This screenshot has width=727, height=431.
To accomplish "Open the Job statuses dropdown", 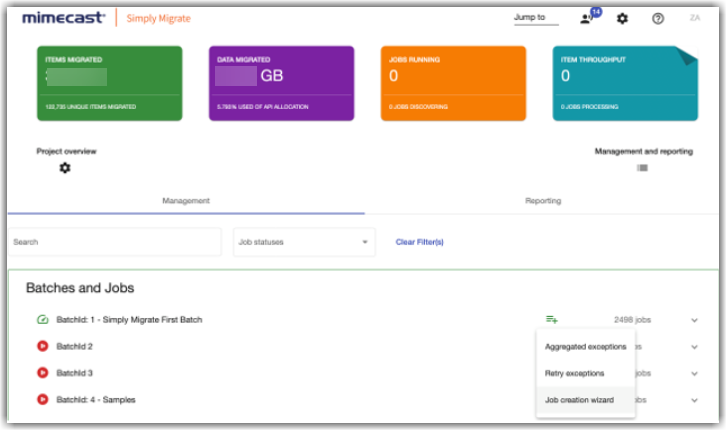I will tap(303, 242).
